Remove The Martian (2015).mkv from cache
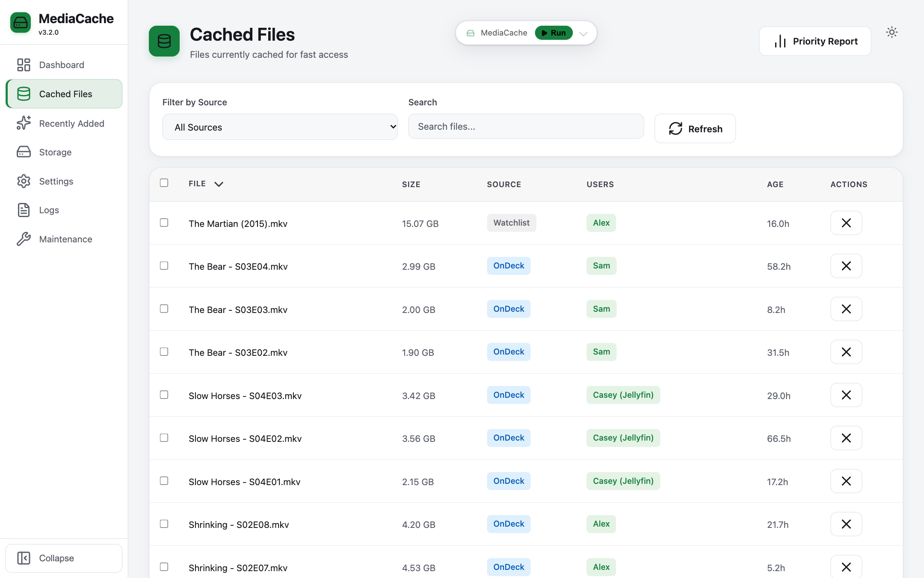This screenshot has height=578, width=924. [846, 223]
